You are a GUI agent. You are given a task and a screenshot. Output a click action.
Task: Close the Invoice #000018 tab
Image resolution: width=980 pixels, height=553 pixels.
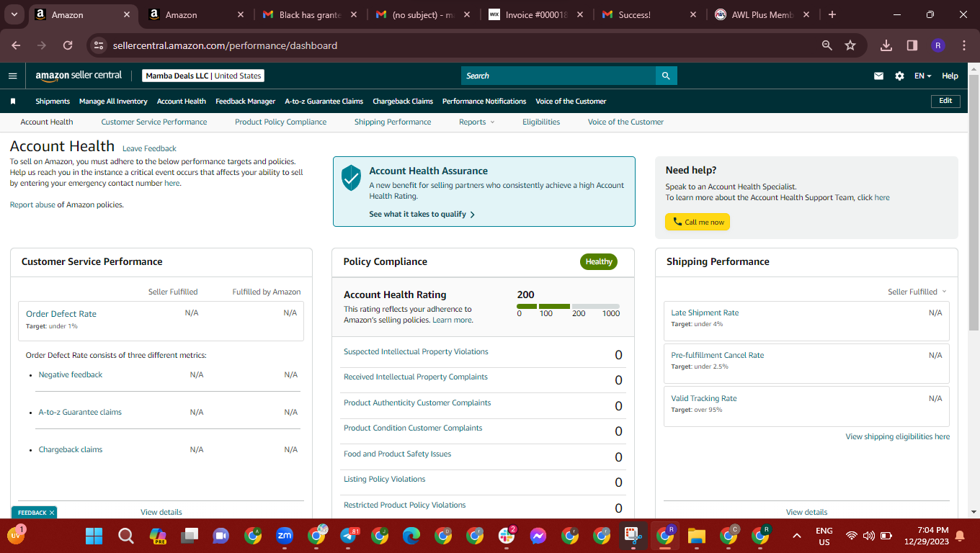[x=580, y=14]
